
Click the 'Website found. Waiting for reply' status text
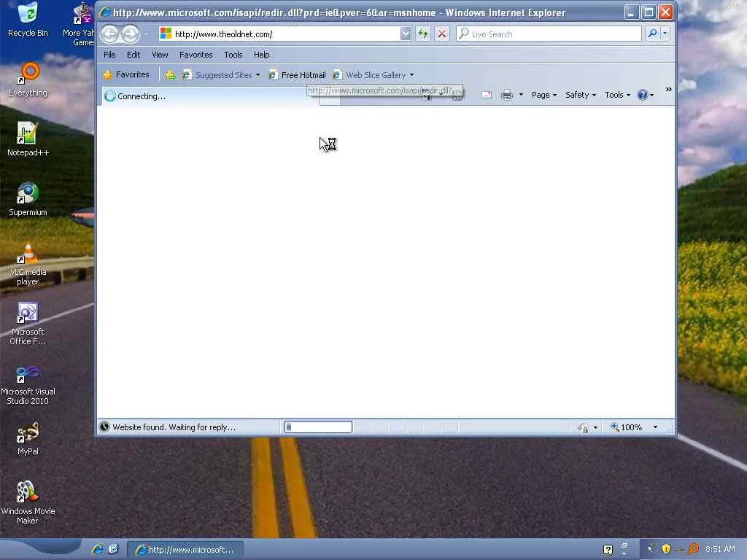(x=174, y=427)
